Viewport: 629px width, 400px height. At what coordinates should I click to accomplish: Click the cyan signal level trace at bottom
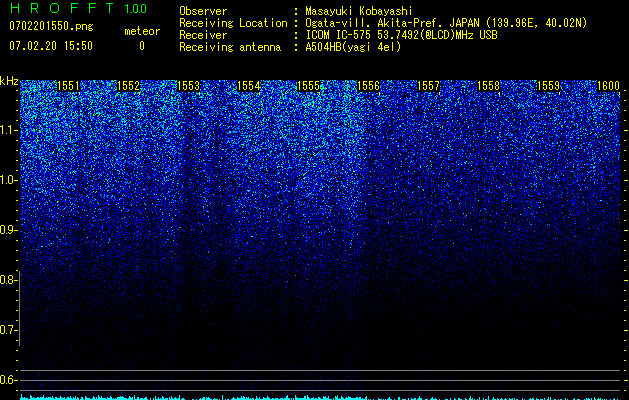(320, 398)
